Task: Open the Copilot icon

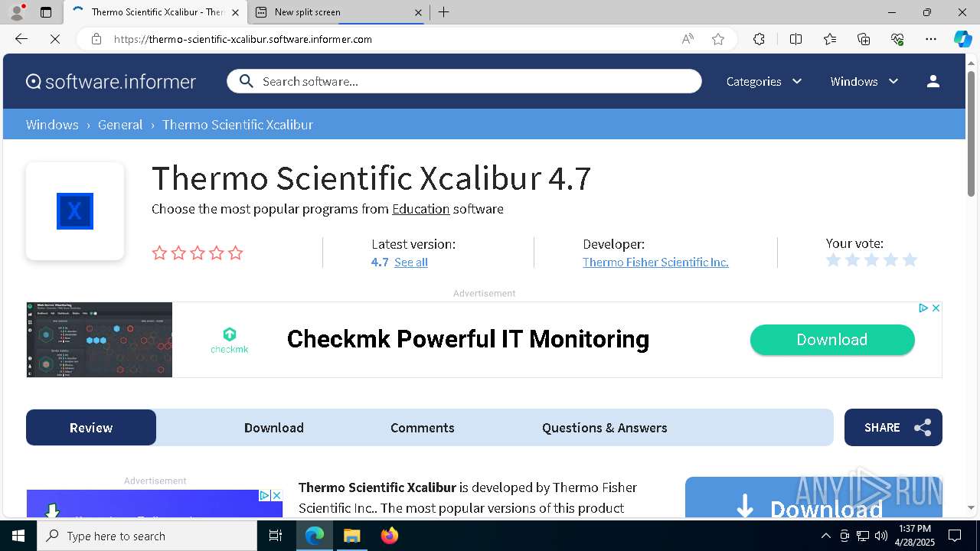Action: 962,39
